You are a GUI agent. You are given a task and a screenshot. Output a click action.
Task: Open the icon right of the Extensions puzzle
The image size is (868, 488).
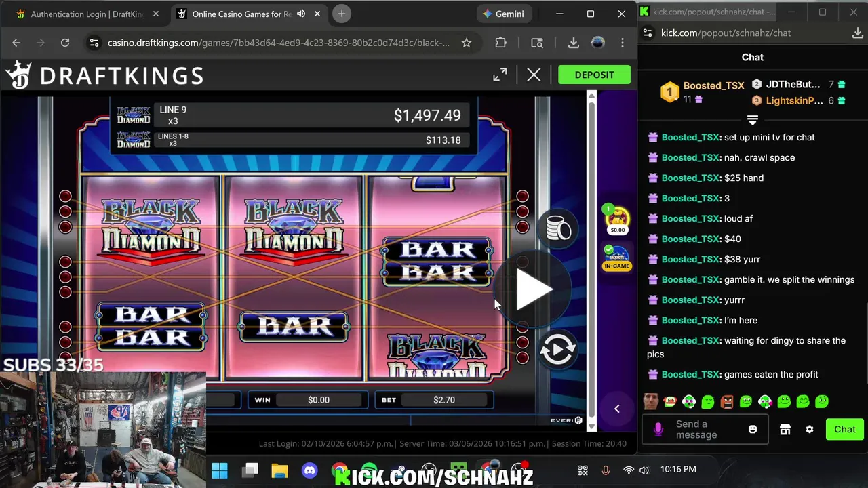(537, 43)
